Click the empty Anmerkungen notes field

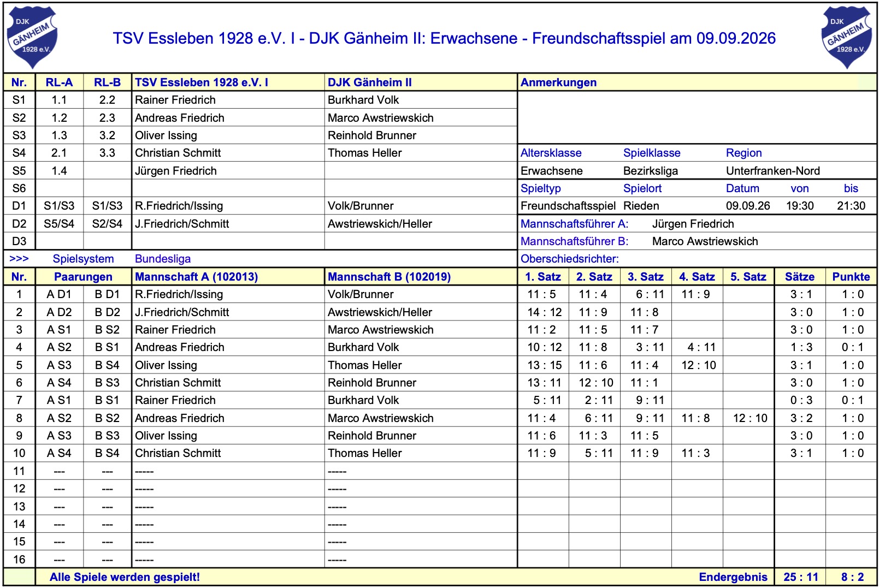coord(697,117)
